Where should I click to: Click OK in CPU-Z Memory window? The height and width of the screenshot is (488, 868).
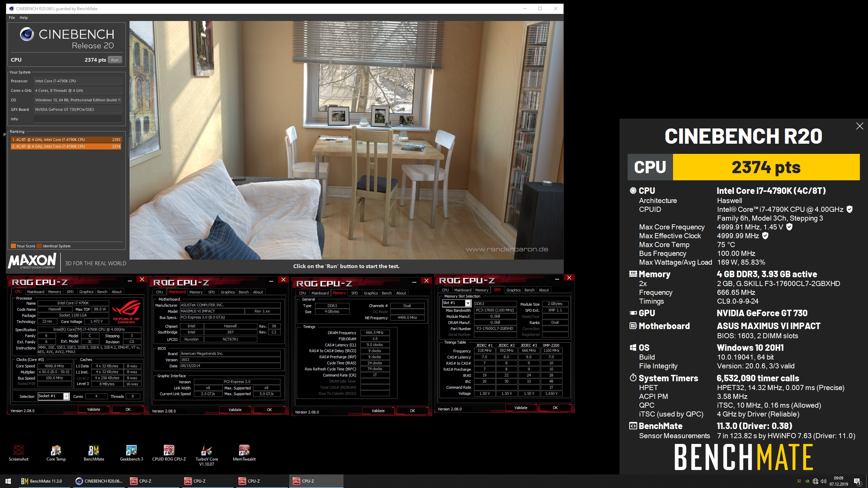click(x=412, y=411)
